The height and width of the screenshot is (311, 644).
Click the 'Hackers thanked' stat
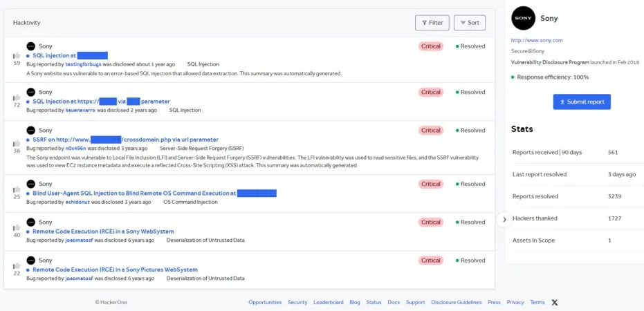[x=535, y=218]
